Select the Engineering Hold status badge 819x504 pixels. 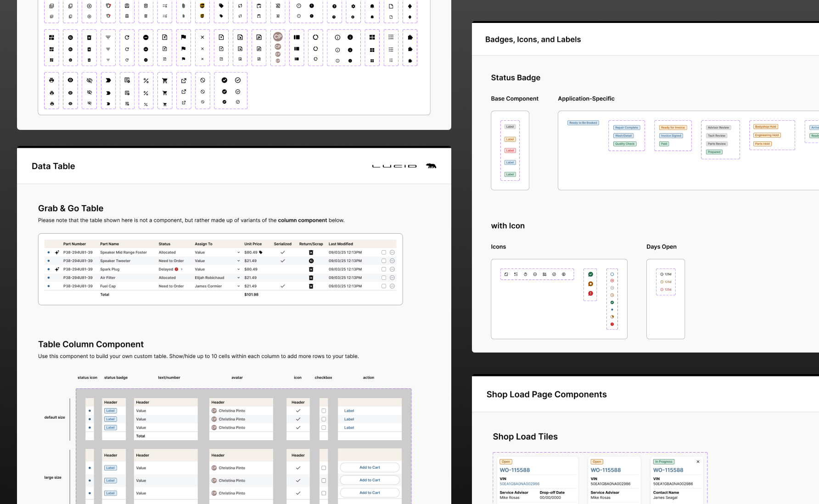pyautogui.click(x=767, y=135)
